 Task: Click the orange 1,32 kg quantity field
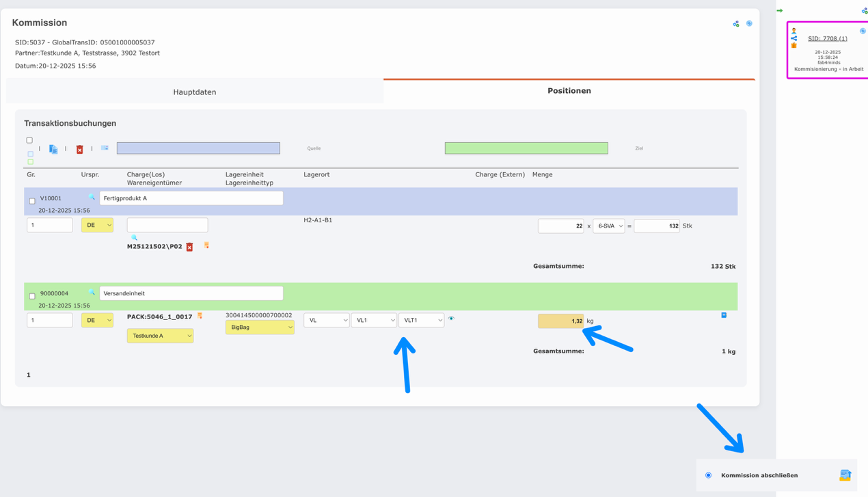coord(561,320)
